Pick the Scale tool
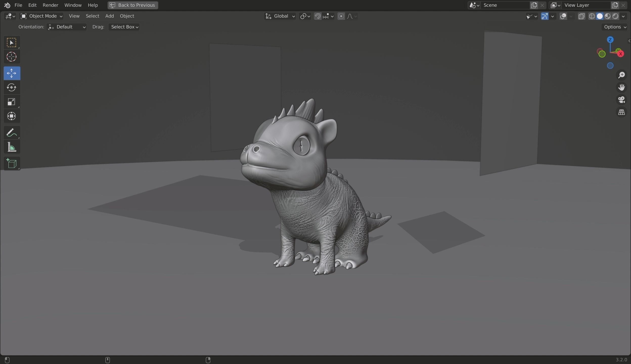Viewport: 631px width, 364px height. click(12, 102)
